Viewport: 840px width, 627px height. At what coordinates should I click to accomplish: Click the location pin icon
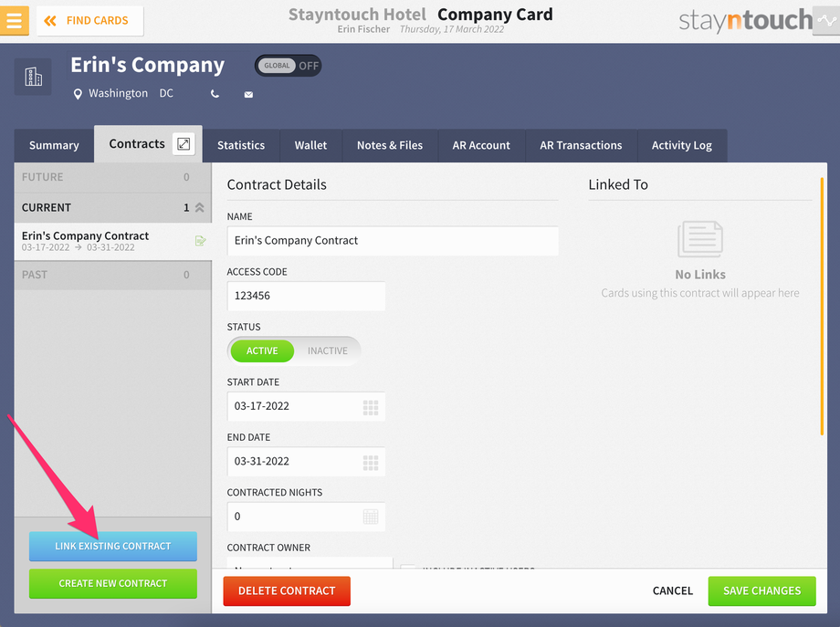tap(78, 94)
